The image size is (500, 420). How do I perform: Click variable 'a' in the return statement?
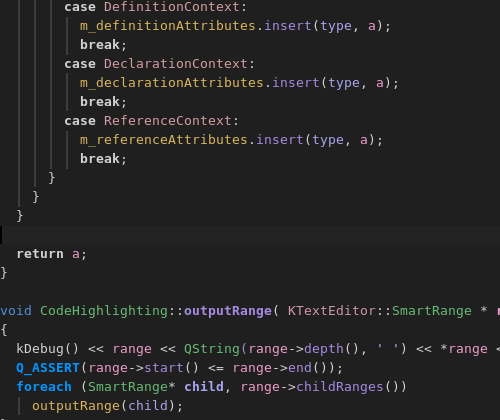[76, 255]
